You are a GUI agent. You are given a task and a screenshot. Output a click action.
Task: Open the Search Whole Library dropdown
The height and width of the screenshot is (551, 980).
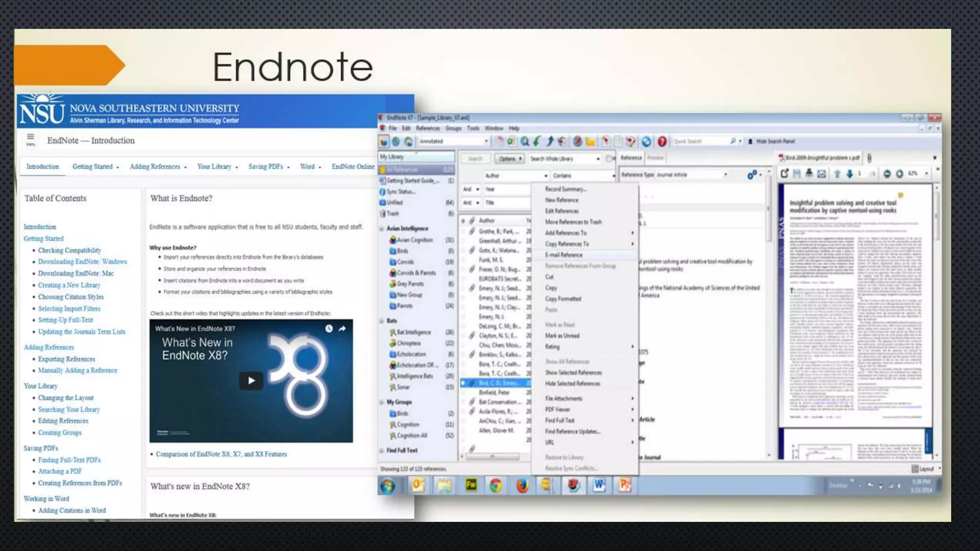click(598, 159)
